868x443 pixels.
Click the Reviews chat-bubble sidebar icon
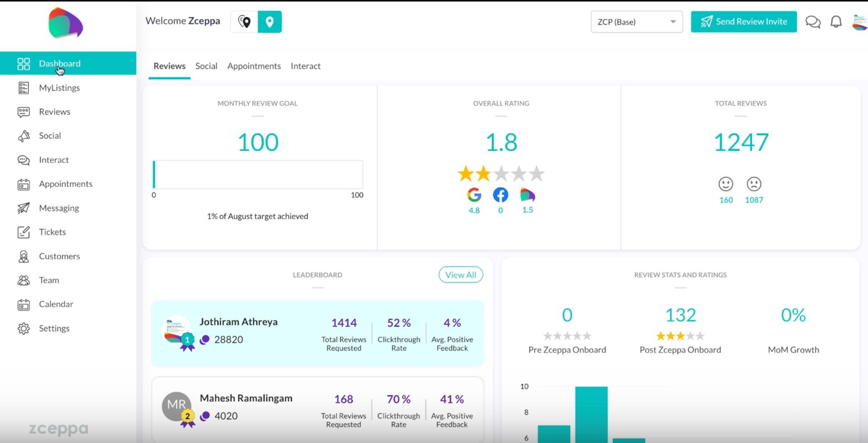click(x=23, y=112)
